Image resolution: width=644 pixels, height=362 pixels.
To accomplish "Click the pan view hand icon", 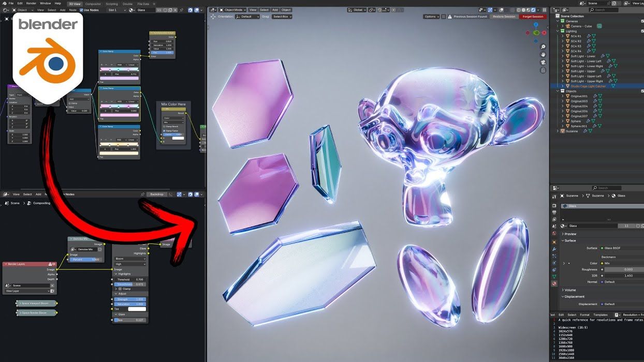I will [543, 54].
